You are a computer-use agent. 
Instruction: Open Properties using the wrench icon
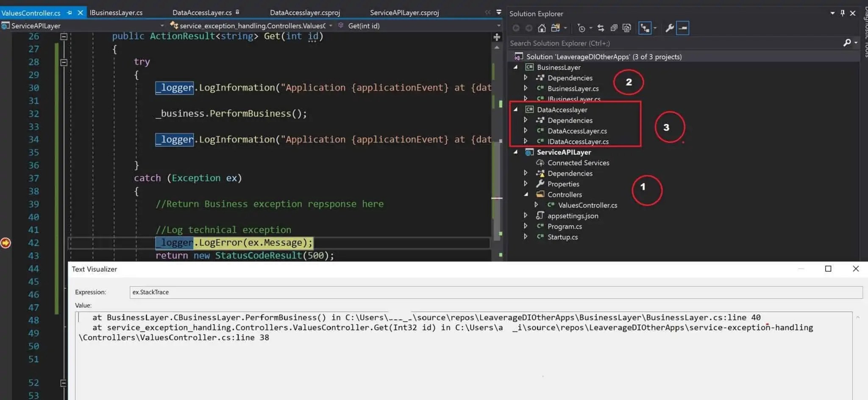(669, 28)
